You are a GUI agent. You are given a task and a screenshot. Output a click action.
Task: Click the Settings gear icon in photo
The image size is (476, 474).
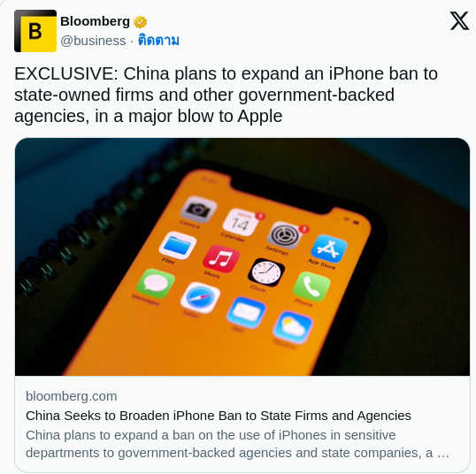[284, 235]
